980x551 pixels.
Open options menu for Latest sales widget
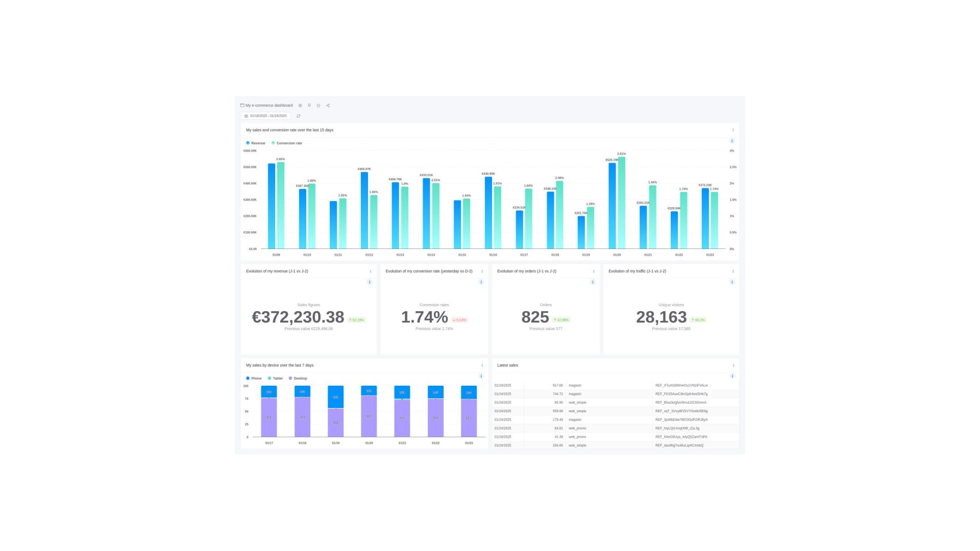tap(733, 365)
